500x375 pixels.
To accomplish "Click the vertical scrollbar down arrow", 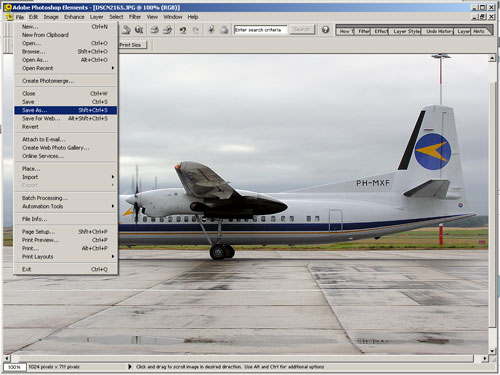I will tap(492, 350).
